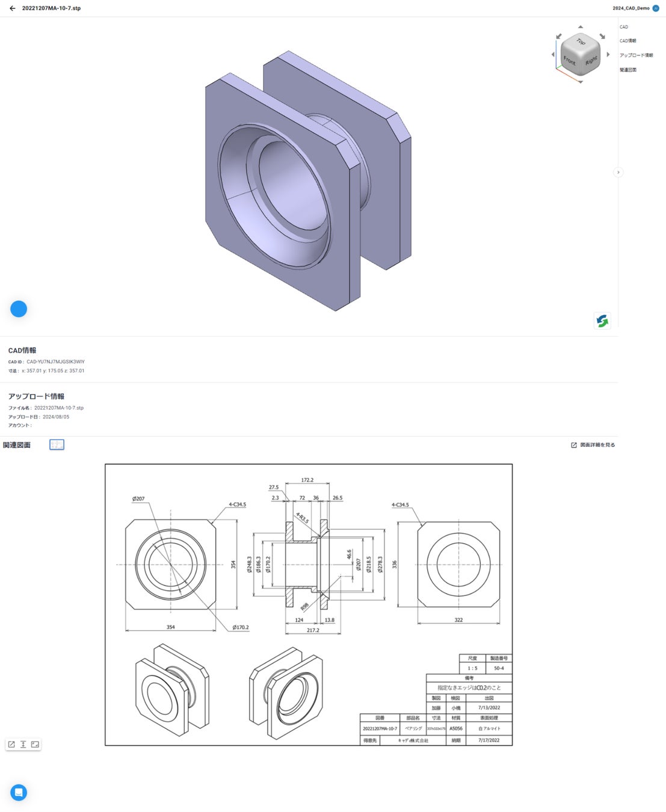Click the 7/13/2022 date in title block
Viewport: 666px width, 812px height.
coord(489,708)
